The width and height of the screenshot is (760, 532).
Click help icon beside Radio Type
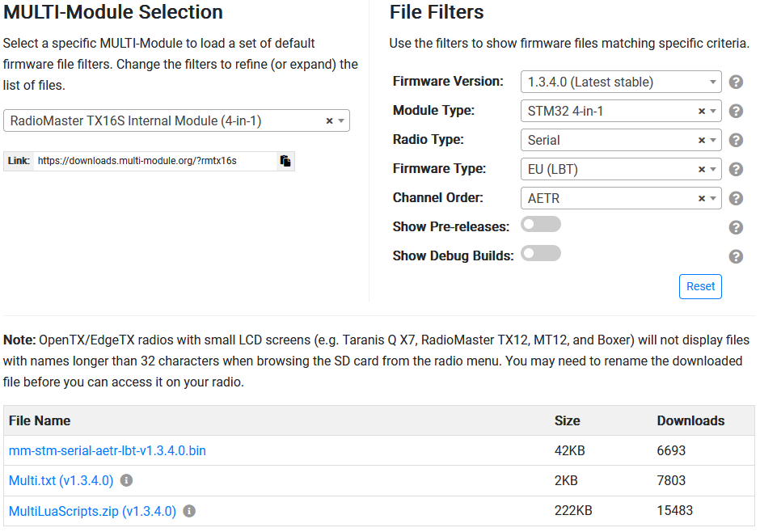tap(736, 140)
